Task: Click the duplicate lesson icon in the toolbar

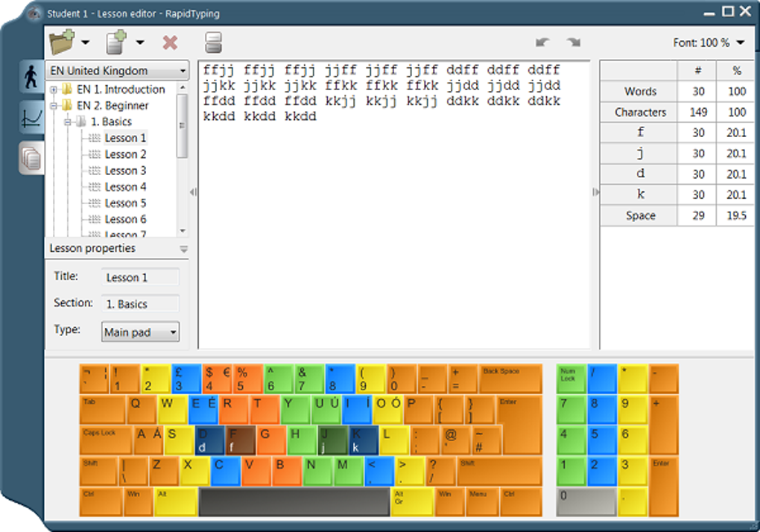Action: 212,42
